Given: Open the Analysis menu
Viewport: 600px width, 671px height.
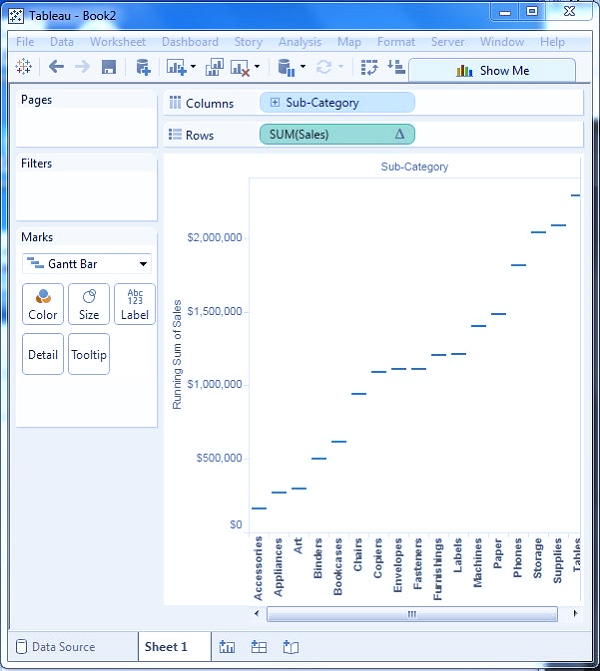Looking at the screenshot, I should (300, 42).
